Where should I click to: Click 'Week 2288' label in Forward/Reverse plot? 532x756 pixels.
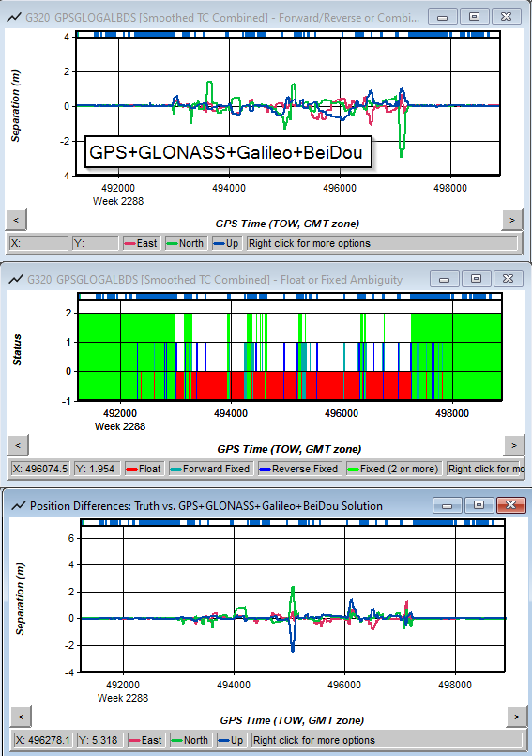[x=118, y=201]
